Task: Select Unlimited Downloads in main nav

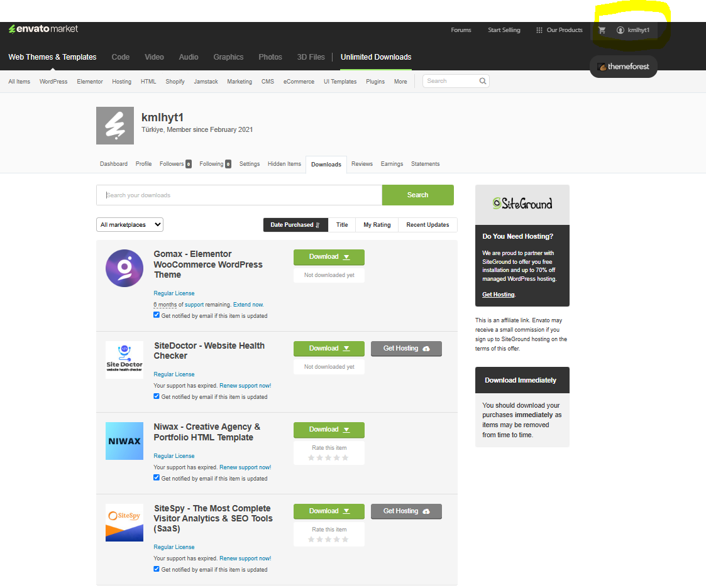Action: 376,57
